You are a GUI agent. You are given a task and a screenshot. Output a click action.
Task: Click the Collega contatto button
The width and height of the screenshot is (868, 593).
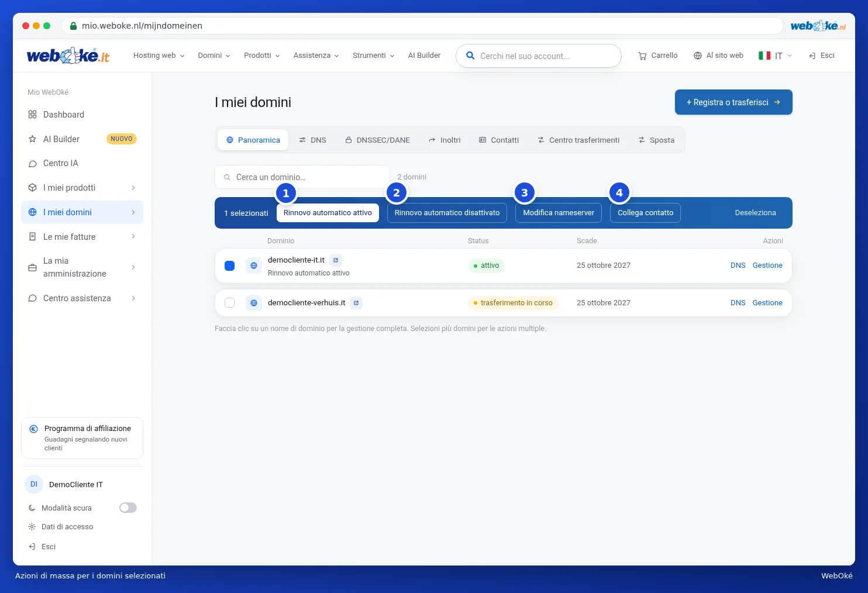646,213
